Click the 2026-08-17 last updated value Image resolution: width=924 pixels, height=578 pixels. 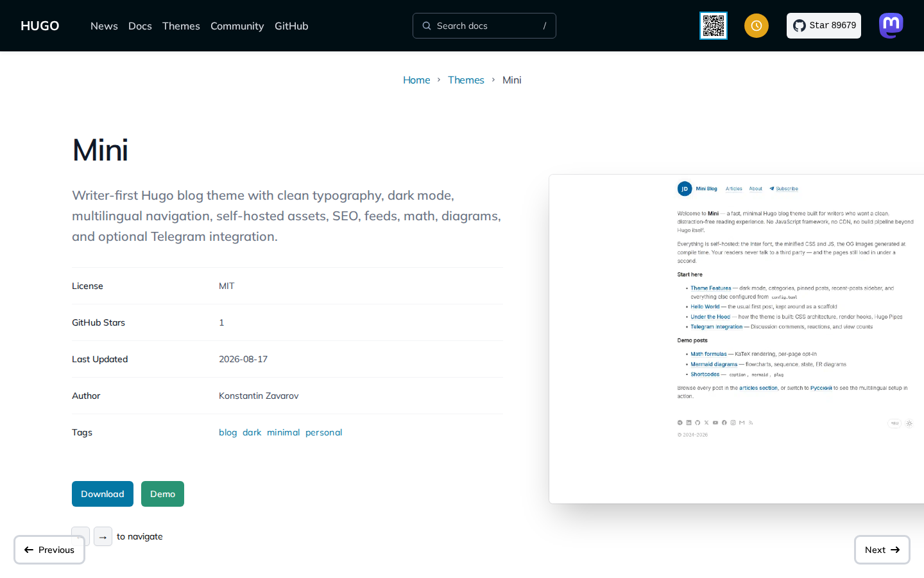click(x=243, y=359)
